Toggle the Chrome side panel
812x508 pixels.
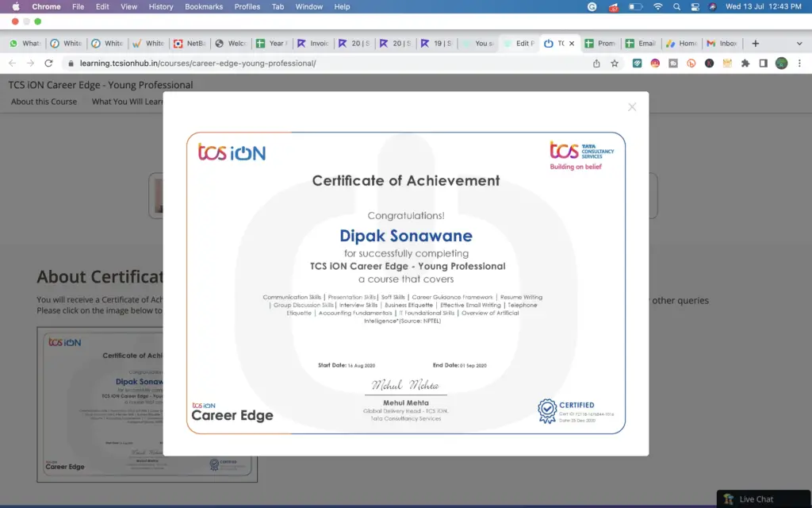point(764,63)
